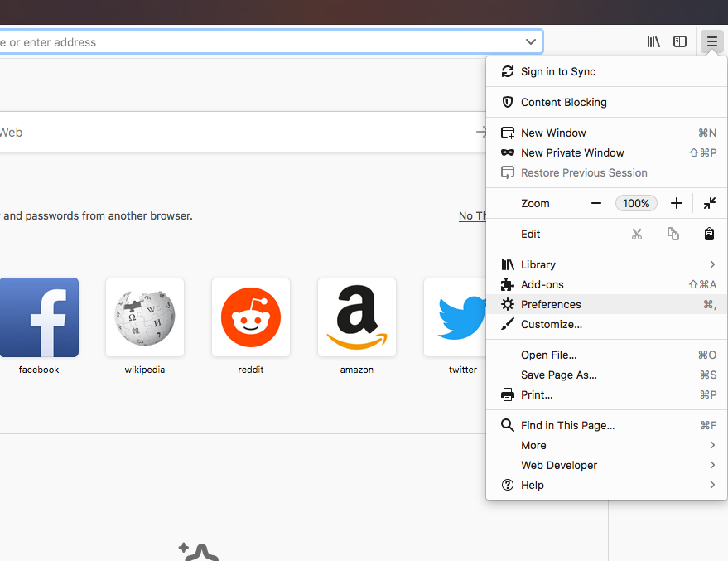Expand the Web Developer submenu arrow
This screenshot has height=561, width=728.
(x=712, y=466)
